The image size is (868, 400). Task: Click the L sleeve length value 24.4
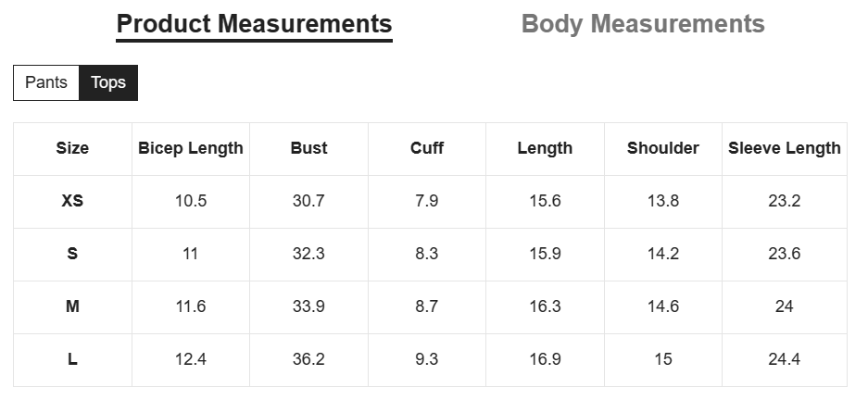coord(785,359)
